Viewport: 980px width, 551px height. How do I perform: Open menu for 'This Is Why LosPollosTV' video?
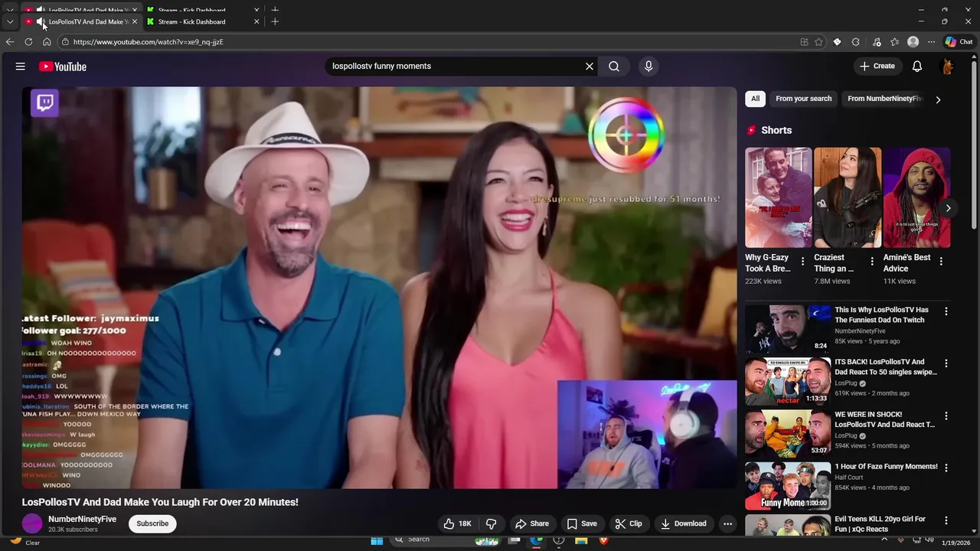[x=946, y=311]
